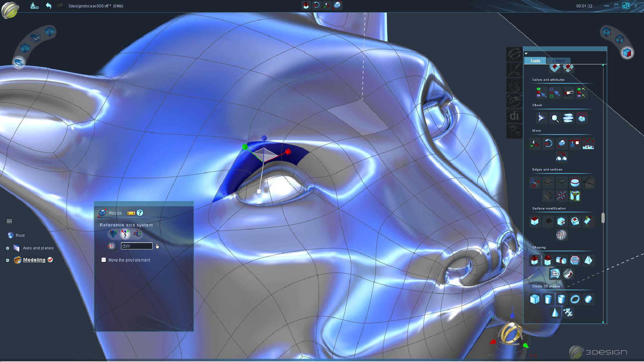Switch to the Tools tab

tap(535, 61)
